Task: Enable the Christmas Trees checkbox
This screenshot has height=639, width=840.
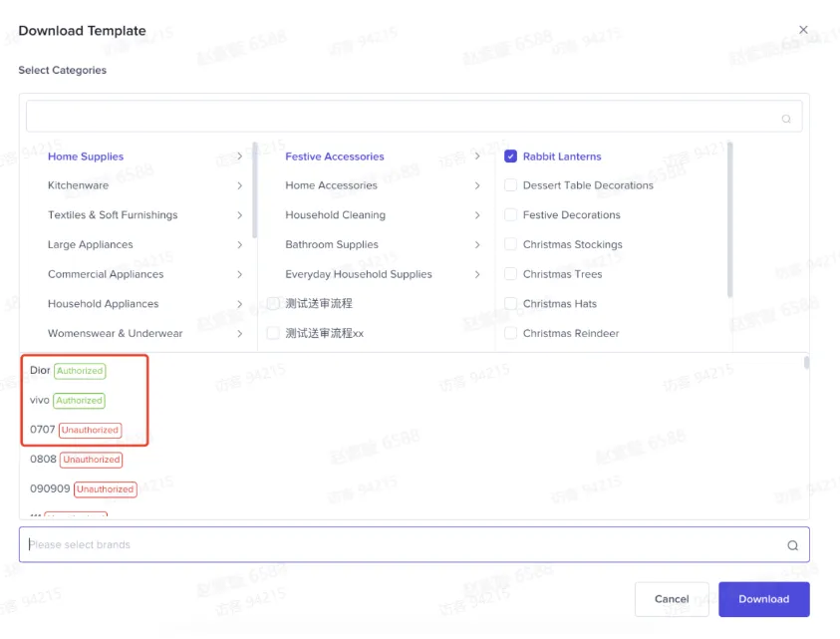Action: [x=510, y=274]
